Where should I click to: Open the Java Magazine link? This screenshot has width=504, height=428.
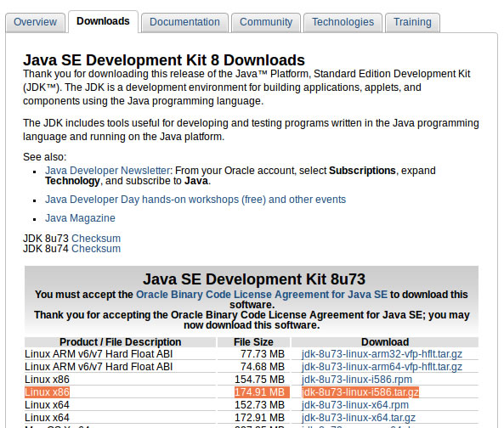pyautogui.click(x=80, y=218)
